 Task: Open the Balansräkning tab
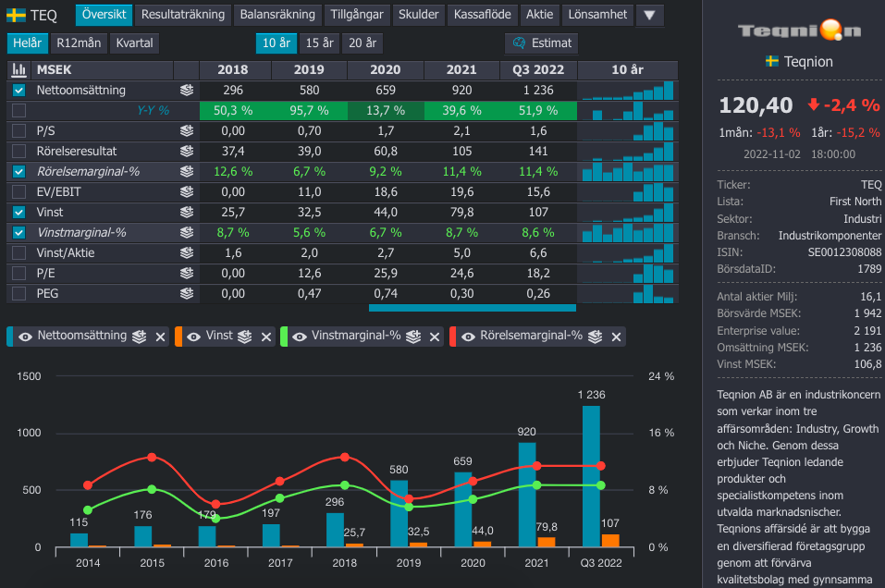[x=277, y=15]
